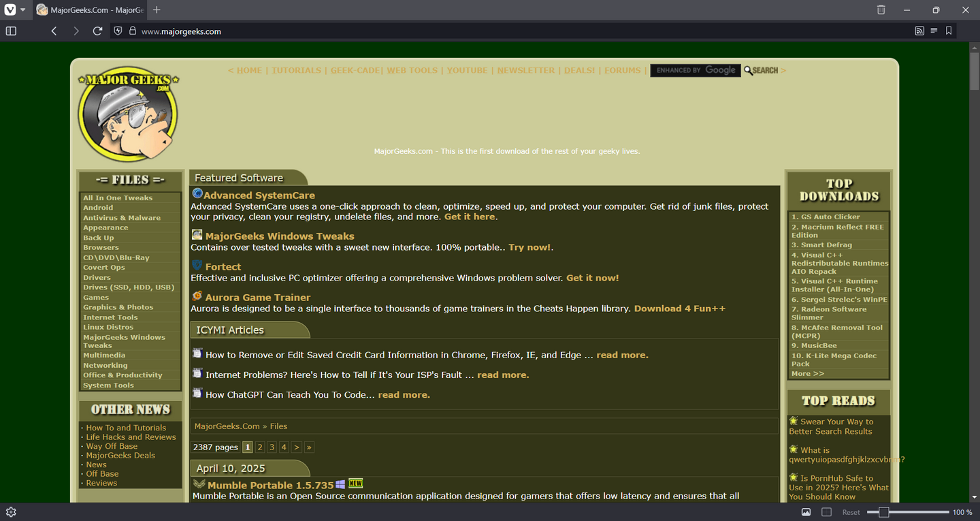This screenshot has height=521, width=980.
Task: Select the MajorGeeks.Com browser tab
Action: click(90, 10)
